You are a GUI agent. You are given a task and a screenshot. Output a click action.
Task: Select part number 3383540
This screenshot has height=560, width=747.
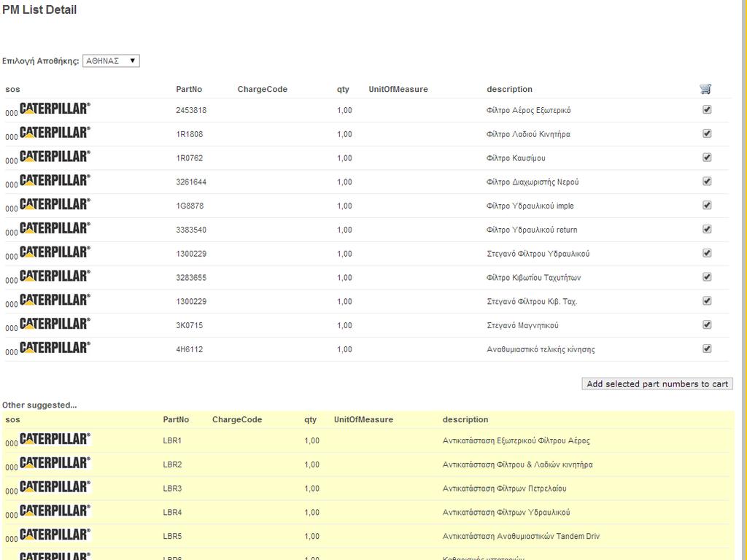(191, 230)
